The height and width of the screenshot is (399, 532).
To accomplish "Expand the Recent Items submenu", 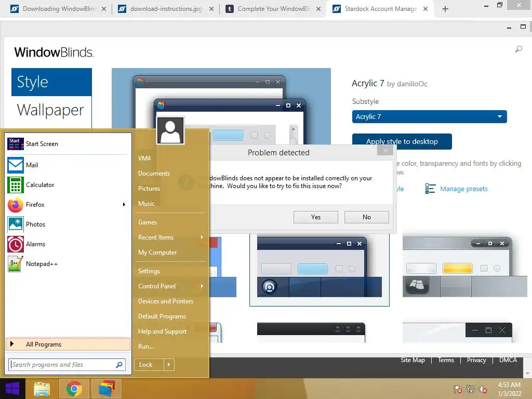I will pyautogui.click(x=202, y=237).
